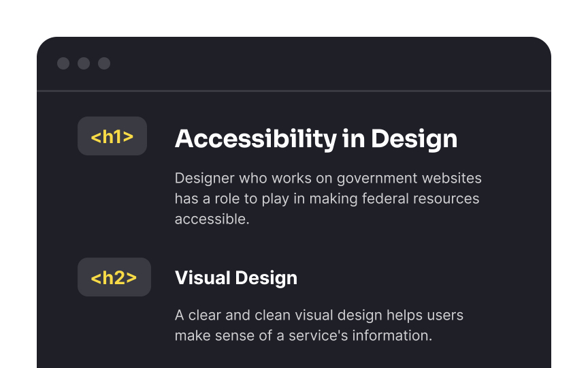The image size is (588, 368).
Task: Select the yellow <h2> tag badge
Action: [x=114, y=277]
